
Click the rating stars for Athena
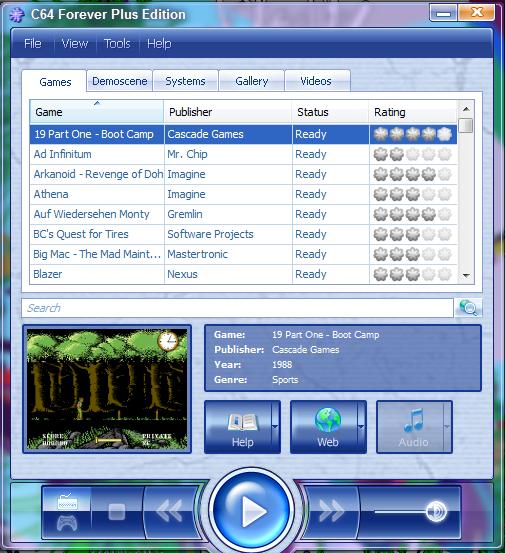click(x=412, y=194)
